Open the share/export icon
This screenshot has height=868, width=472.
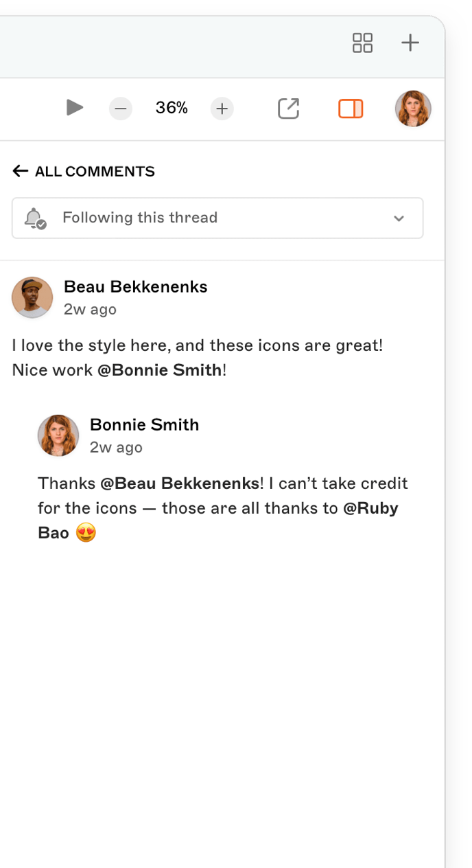(288, 108)
